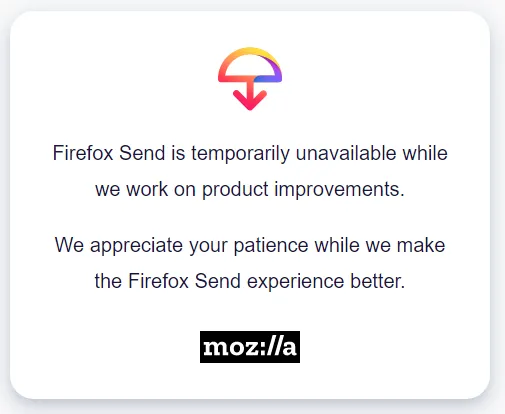Click the word "temporarily" in the notice
Screen dimensions: 505x414
tap(240, 154)
